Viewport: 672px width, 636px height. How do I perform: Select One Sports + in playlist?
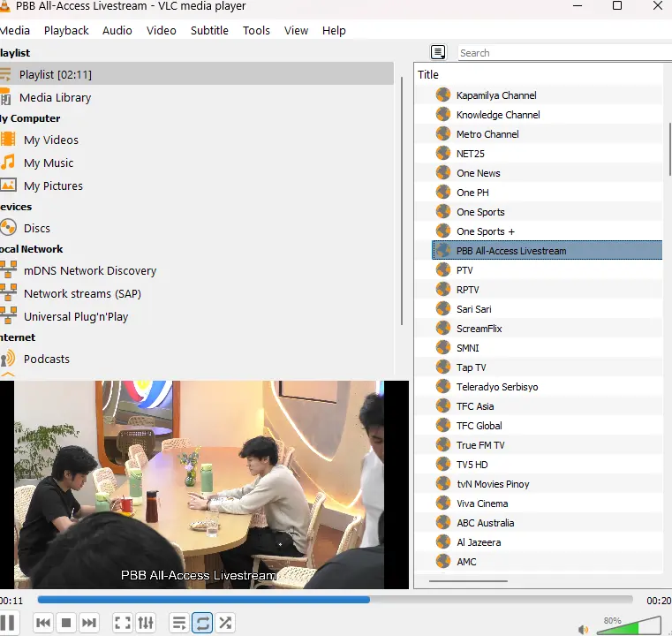point(547,231)
